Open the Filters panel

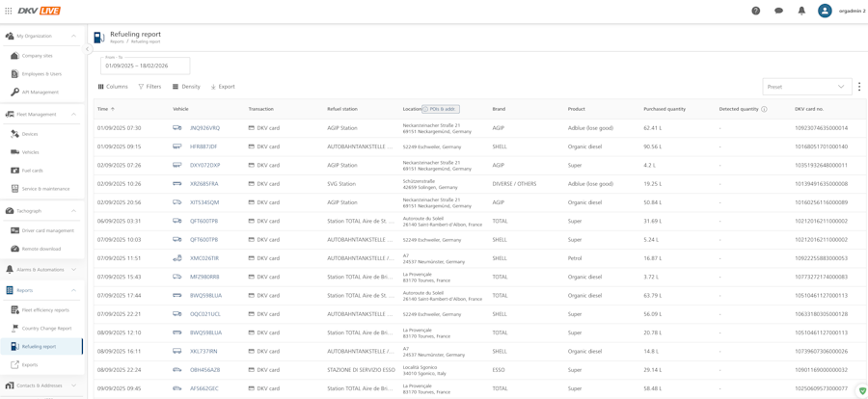(149, 87)
